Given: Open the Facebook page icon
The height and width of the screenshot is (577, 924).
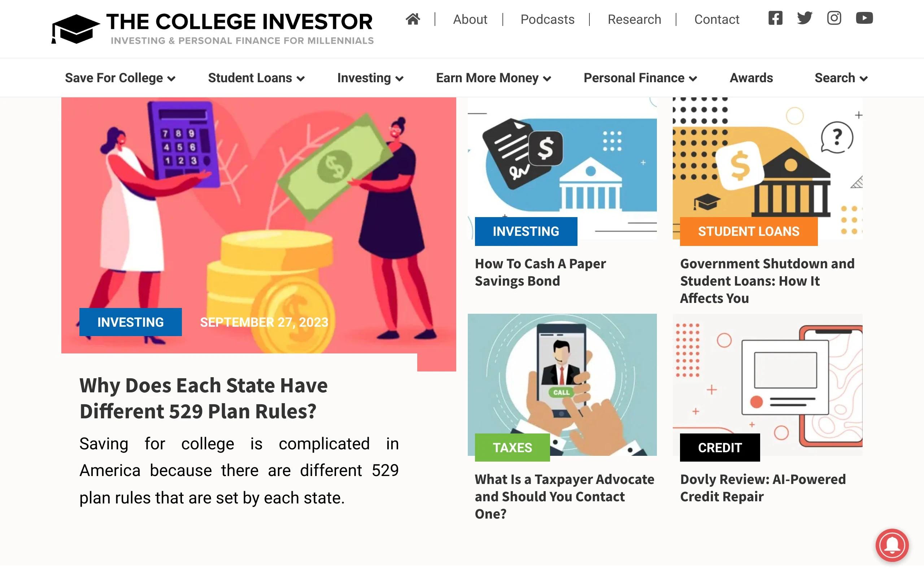Looking at the screenshot, I should pyautogui.click(x=775, y=18).
